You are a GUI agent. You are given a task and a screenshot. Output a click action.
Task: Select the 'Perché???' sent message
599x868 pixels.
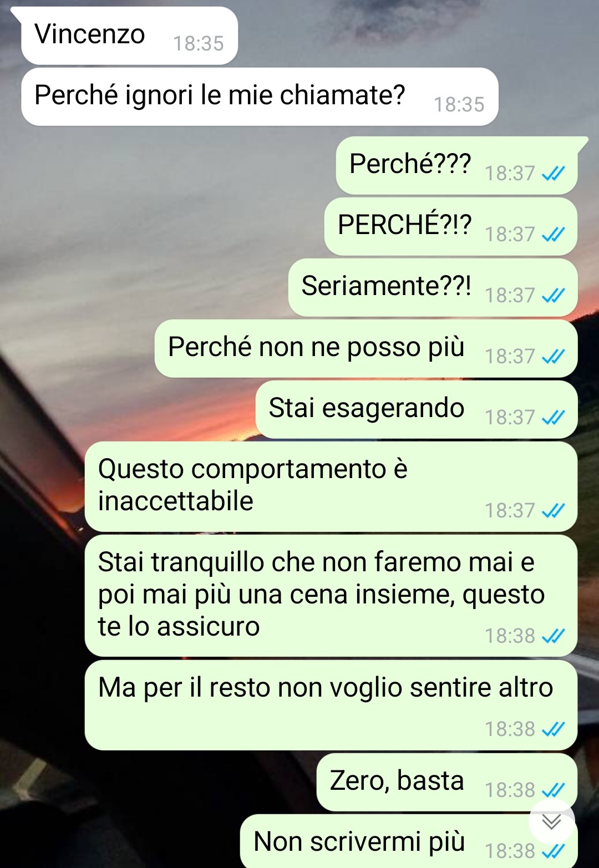coord(456,165)
